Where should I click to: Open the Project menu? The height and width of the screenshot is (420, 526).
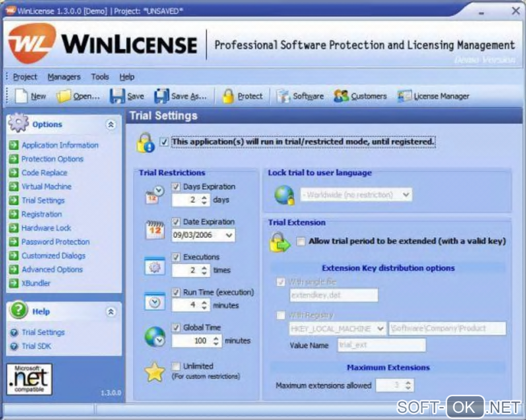coord(25,77)
